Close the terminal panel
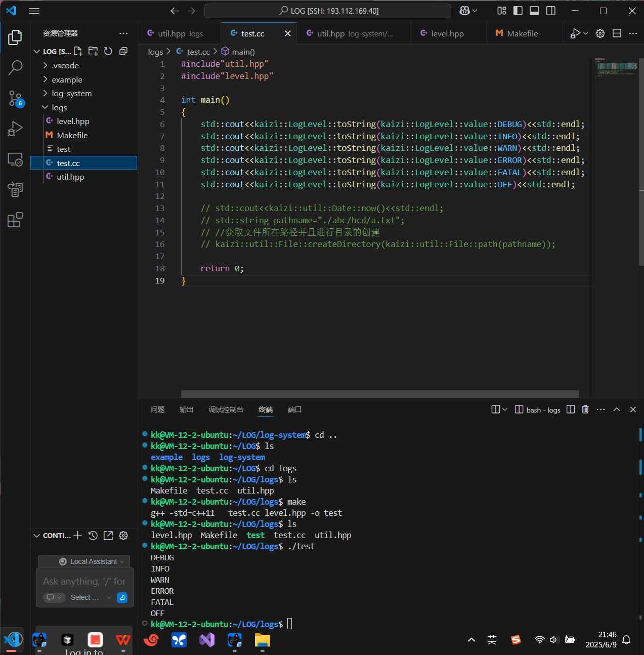The image size is (644, 655). click(633, 410)
